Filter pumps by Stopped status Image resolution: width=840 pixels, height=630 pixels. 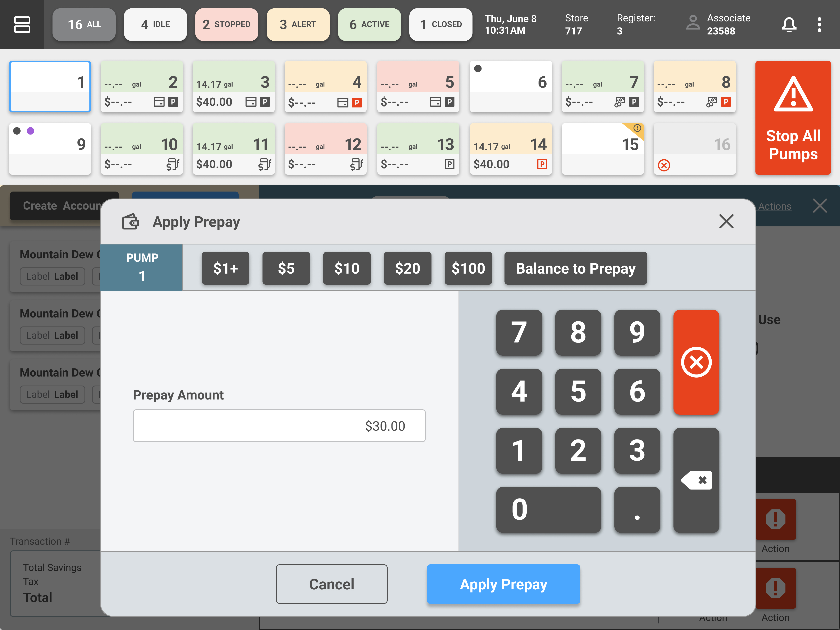(227, 24)
